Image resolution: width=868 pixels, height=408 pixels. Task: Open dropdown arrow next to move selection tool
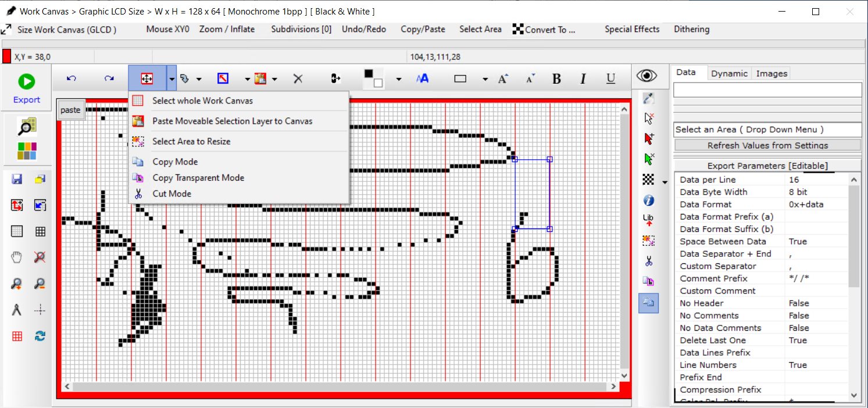[x=172, y=78]
